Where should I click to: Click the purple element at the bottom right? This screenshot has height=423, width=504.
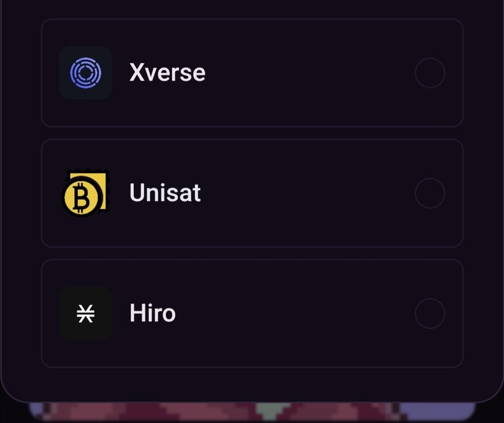(437, 411)
